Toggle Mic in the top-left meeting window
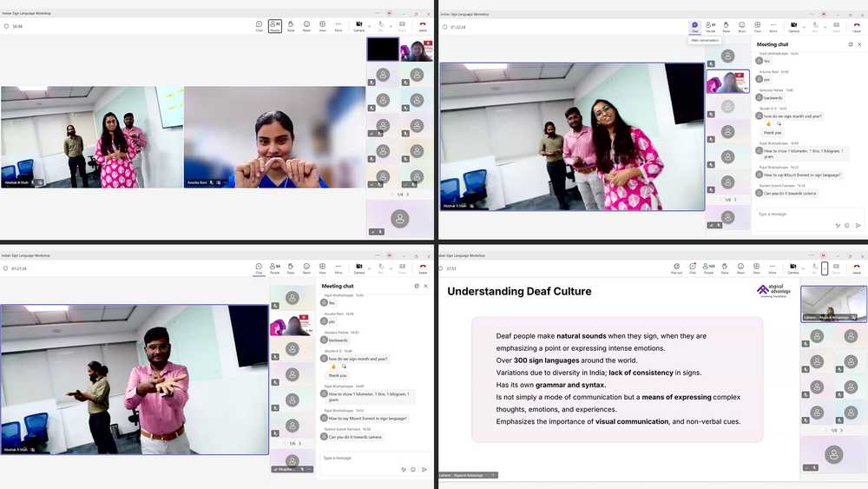The image size is (868, 489). click(381, 26)
